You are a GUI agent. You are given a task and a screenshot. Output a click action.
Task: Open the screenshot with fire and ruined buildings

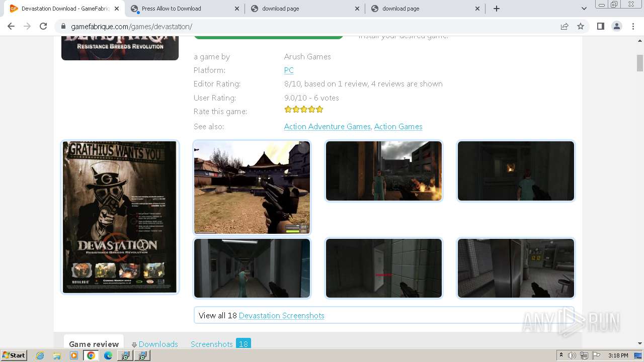coord(384,170)
